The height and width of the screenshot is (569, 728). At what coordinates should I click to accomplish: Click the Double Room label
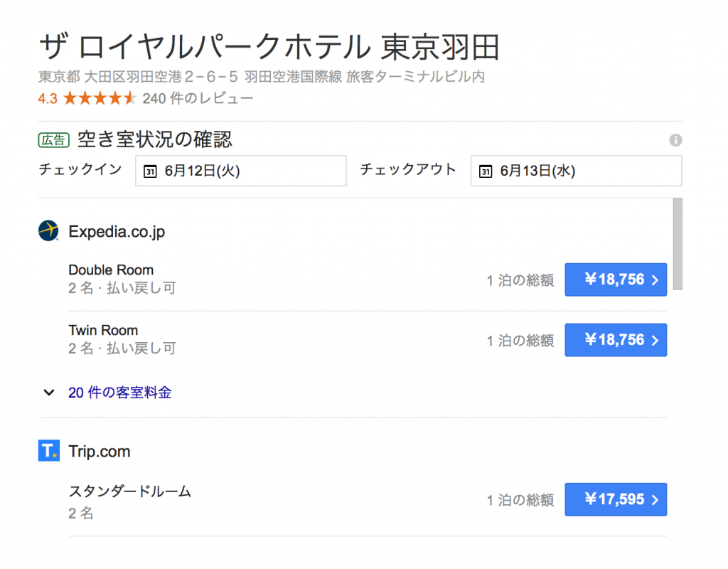(111, 270)
